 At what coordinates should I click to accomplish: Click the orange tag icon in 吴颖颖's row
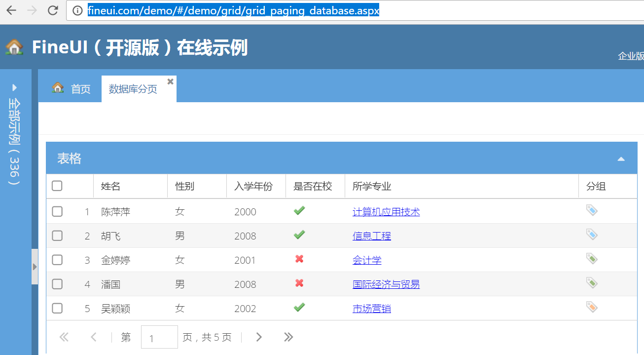[x=592, y=307]
